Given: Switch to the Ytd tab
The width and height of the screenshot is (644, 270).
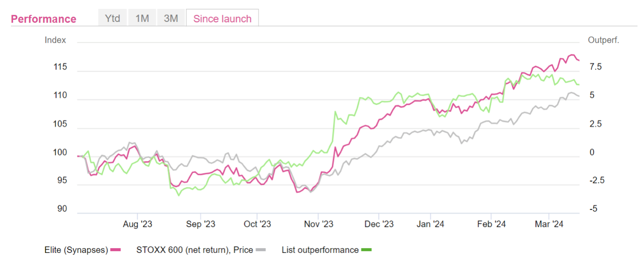Looking at the screenshot, I should pos(113,19).
